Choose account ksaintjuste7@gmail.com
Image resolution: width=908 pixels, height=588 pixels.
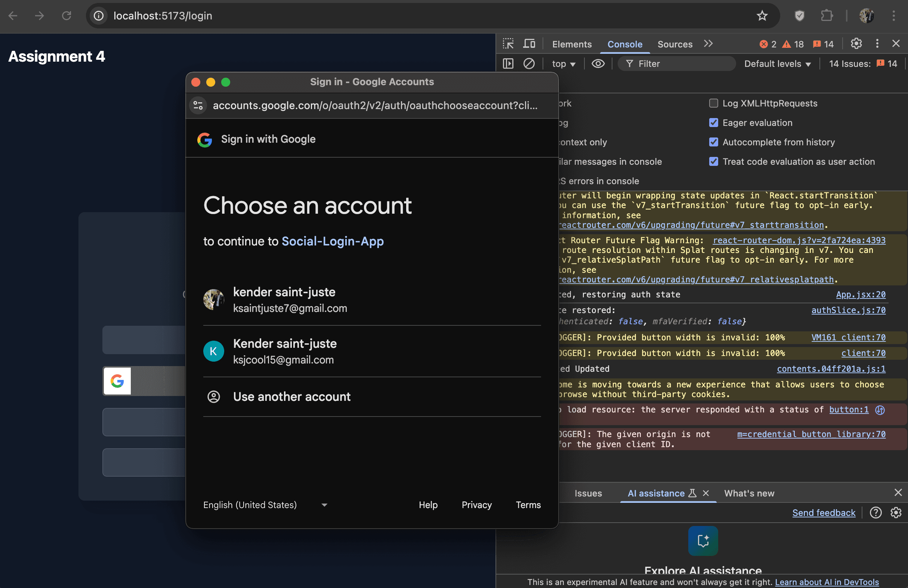coord(371,300)
